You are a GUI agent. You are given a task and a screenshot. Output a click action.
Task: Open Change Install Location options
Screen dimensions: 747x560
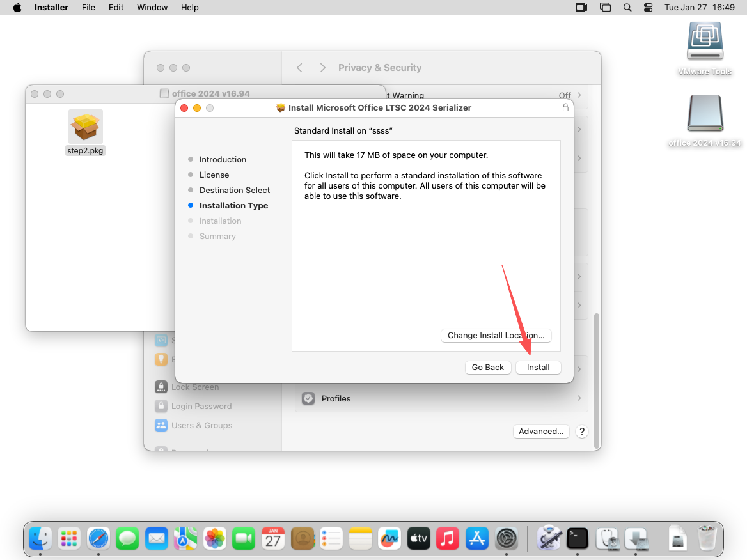point(496,336)
